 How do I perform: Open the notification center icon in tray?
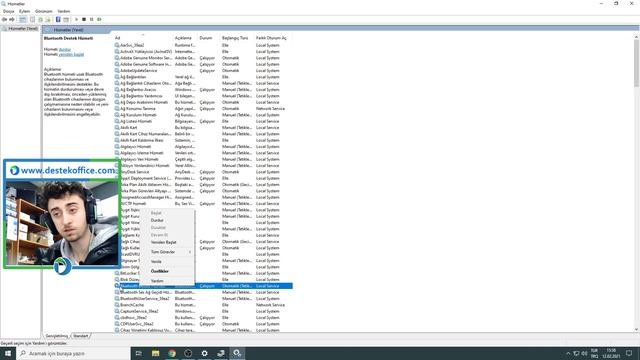coord(629,353)
